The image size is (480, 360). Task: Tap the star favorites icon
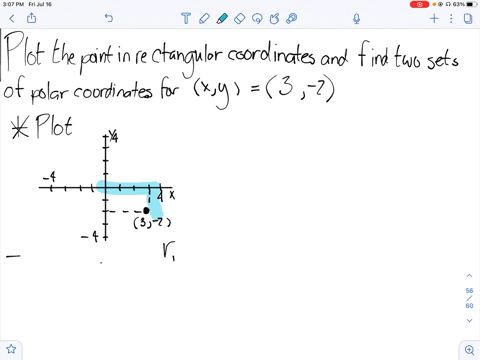11,349
